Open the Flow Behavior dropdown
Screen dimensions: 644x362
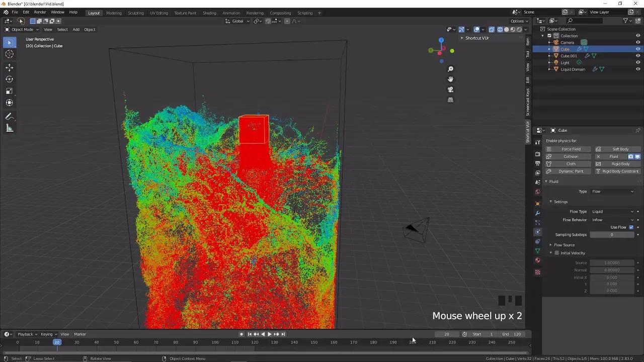tap(610, 220)
